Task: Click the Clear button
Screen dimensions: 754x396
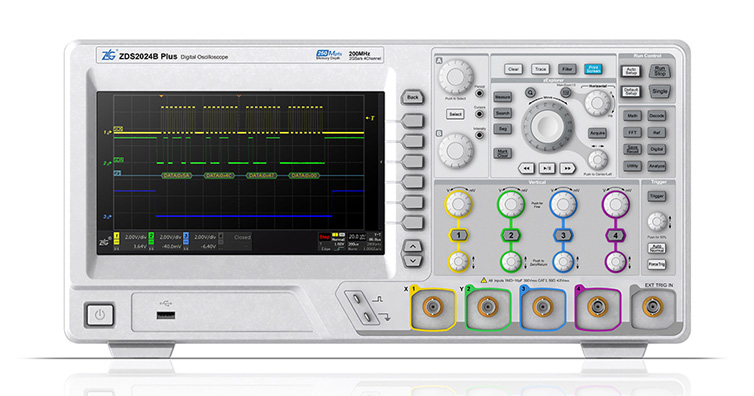Action: (x=514, y=69)
